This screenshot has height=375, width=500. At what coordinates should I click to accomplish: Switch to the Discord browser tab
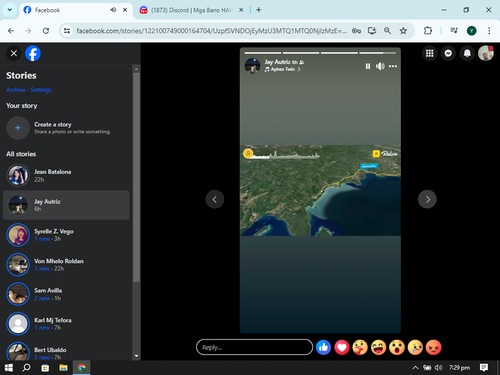pos(191,10)
